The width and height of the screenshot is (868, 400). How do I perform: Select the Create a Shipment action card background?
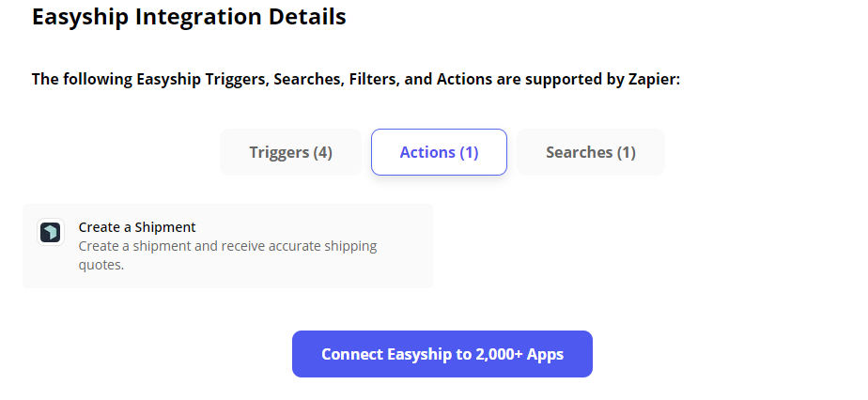point(227,246)
